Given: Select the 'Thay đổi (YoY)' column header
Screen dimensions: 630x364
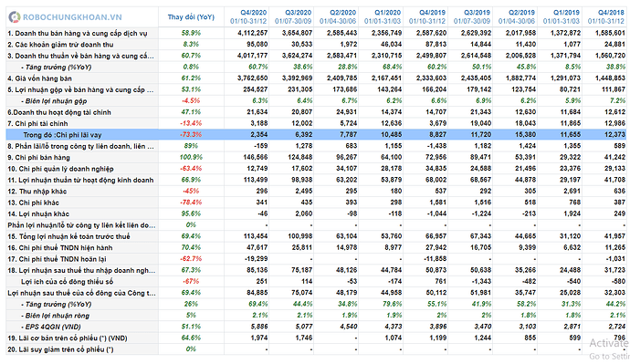Looking at the screenshot, I should (191, 16).
